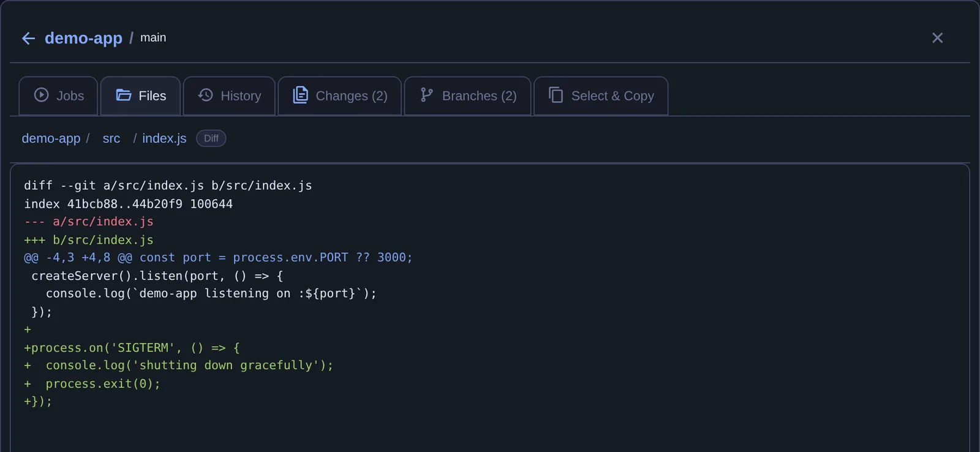Click the clock icon on the History tab
The image size is (980, 452).
205,95
